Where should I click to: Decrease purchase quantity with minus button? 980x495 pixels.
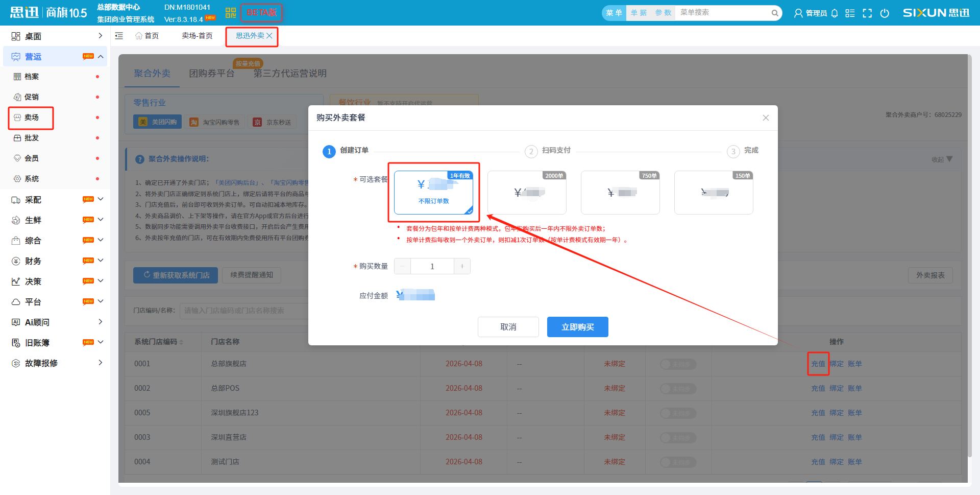click(402, 266)
